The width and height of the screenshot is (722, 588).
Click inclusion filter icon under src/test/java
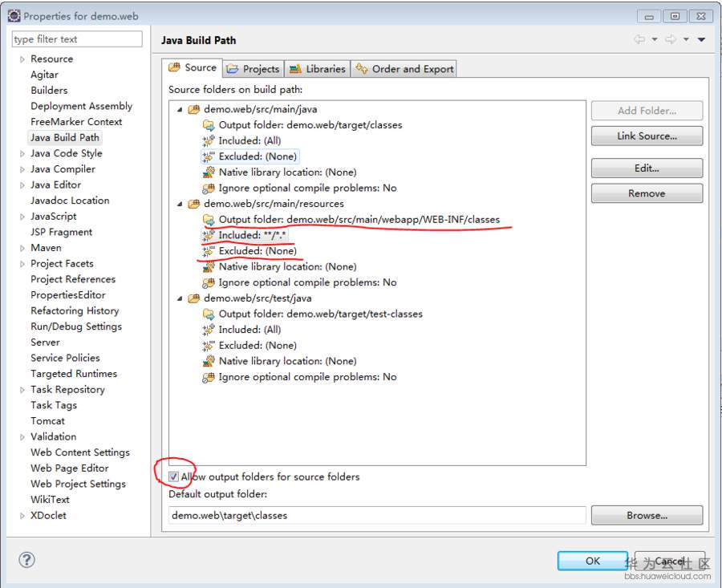pyautogui.click(x=209, y=330)
